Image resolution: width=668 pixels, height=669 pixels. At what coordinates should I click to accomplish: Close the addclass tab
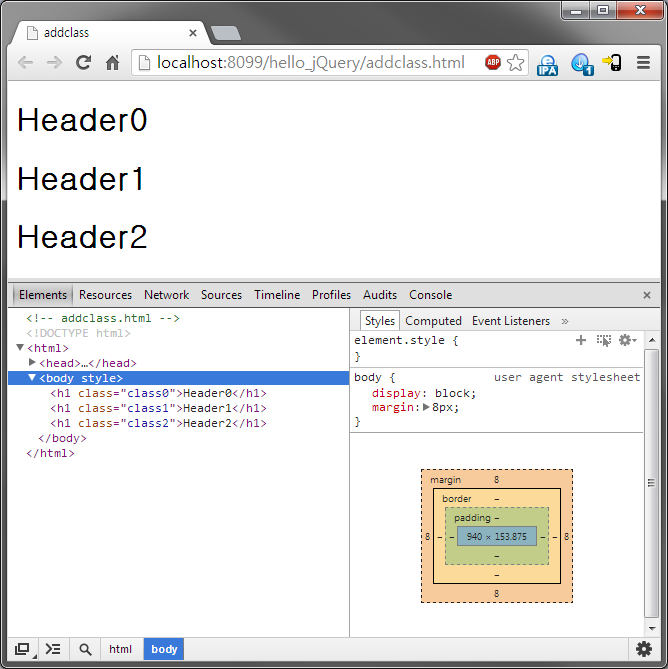[x=193, y=33]
